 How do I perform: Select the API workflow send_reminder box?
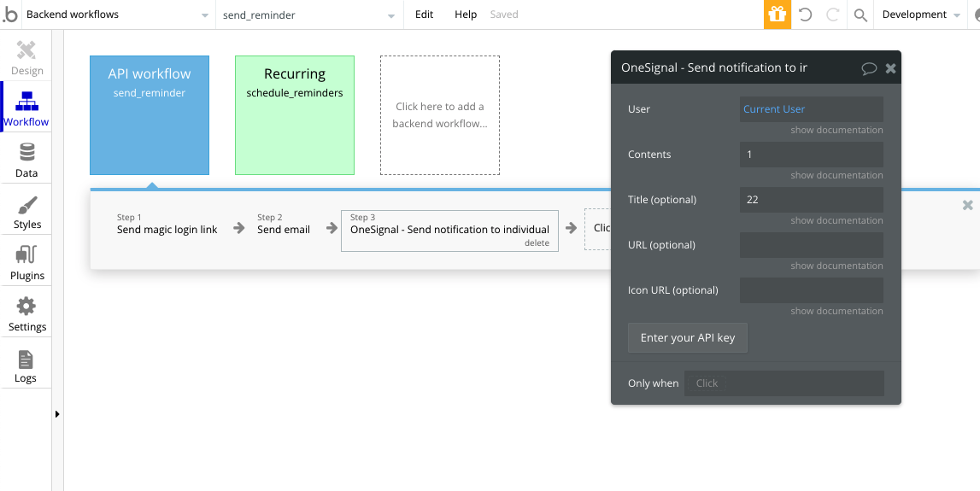click(150, 115)
